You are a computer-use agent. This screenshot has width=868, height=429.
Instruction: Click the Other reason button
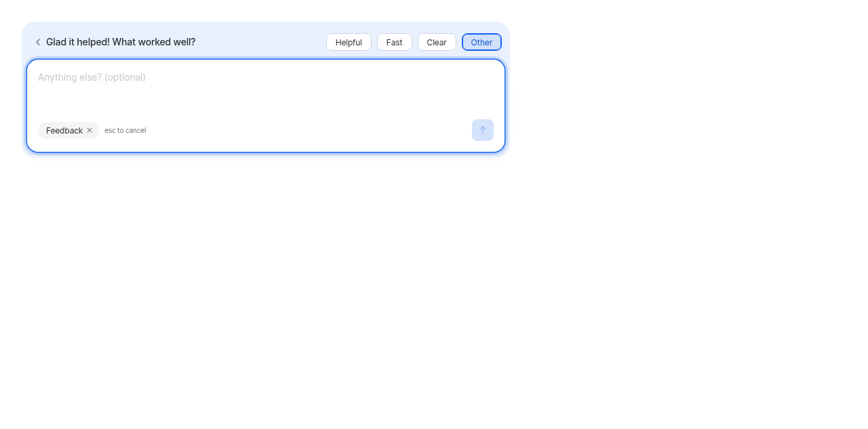pyautogui.click(x=481, y=42)
